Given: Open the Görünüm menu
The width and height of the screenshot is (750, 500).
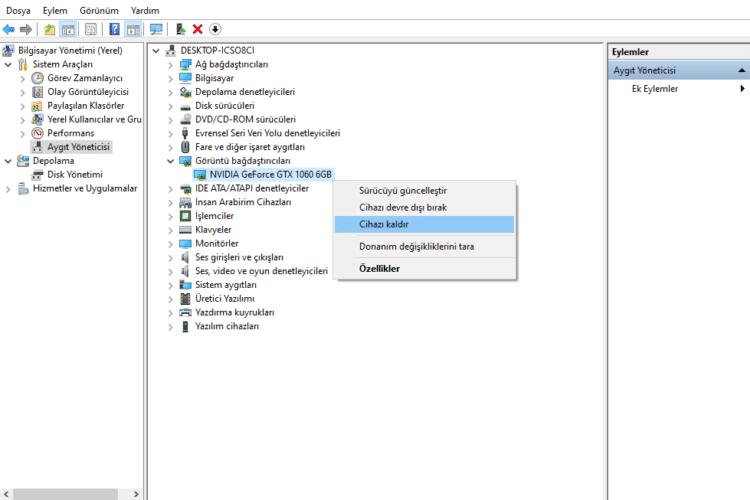Looking at the screenshot, I should (x=100, y=10).
